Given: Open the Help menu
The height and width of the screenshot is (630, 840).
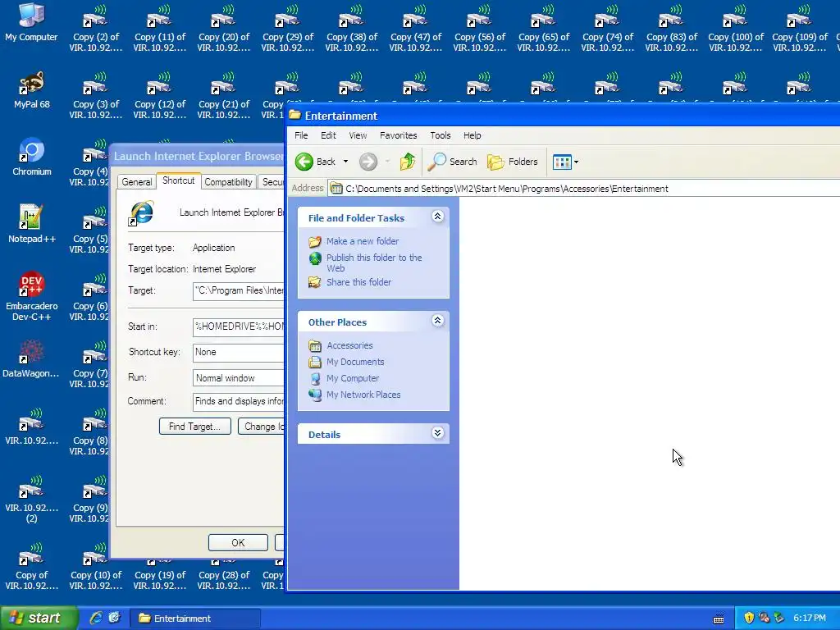Looking at the screenshot, I should click(x=472, y=135).
